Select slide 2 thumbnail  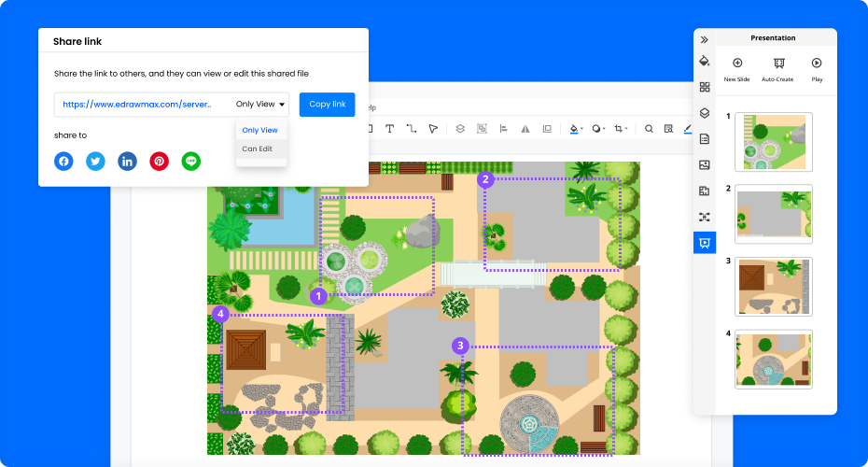[x=773, y=214]
